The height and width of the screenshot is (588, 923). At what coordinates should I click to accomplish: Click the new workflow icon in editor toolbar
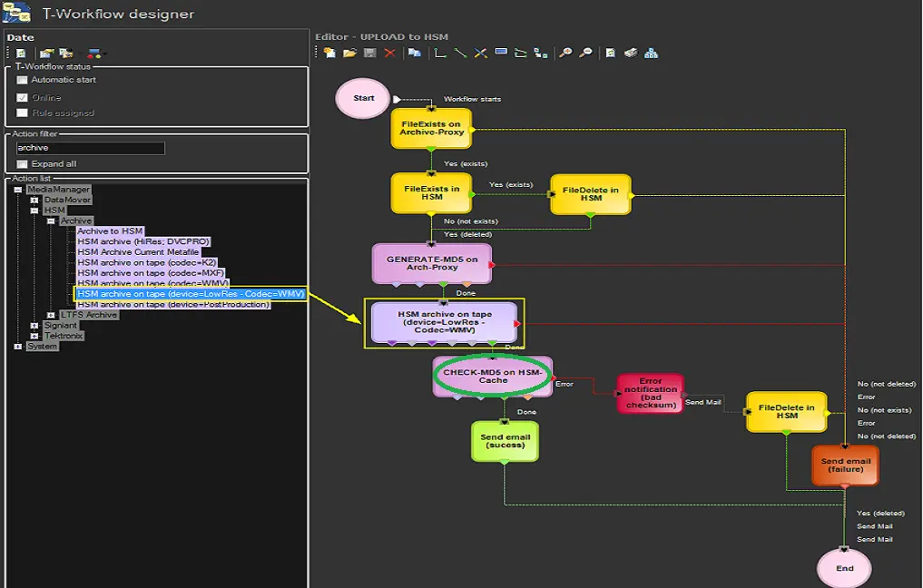[329, 53]
